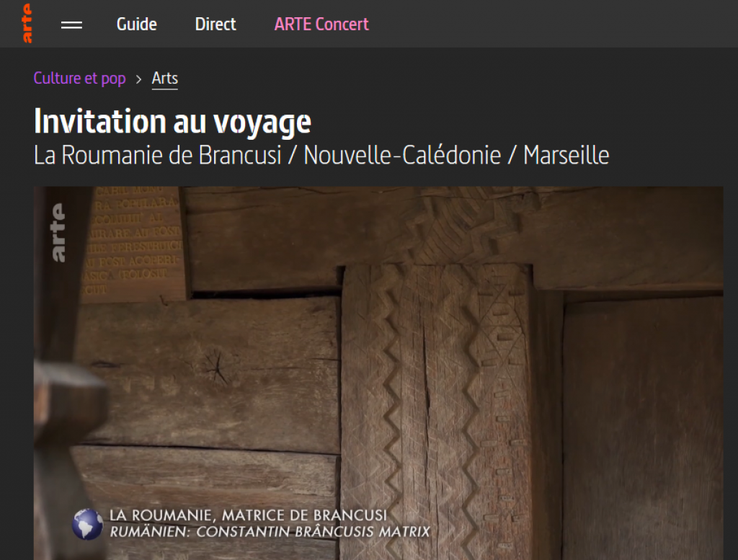738x560 pixels.
Task: Open the ARTE Concert link
Action: tap(321, 24)
